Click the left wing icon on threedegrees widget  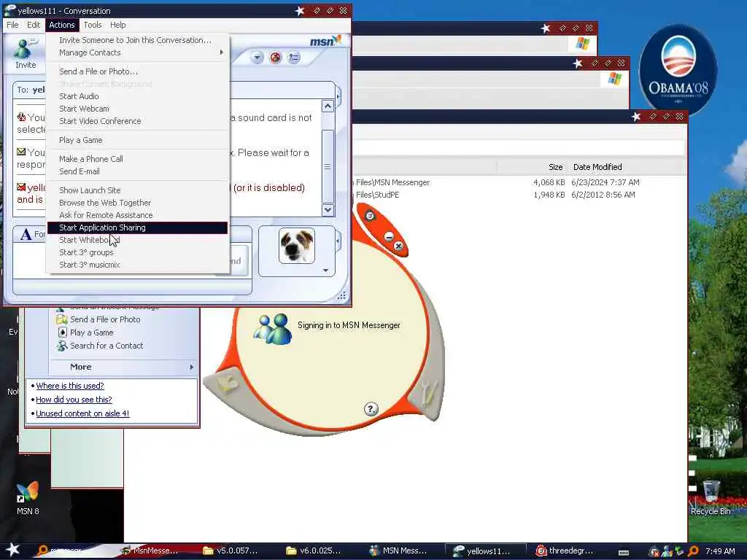click(228, 384)
